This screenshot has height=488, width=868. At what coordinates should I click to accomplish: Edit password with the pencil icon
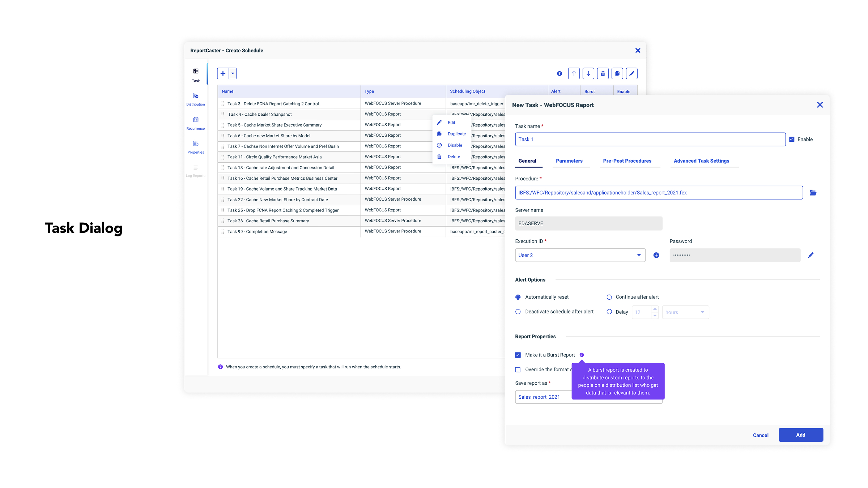(810, 255)
